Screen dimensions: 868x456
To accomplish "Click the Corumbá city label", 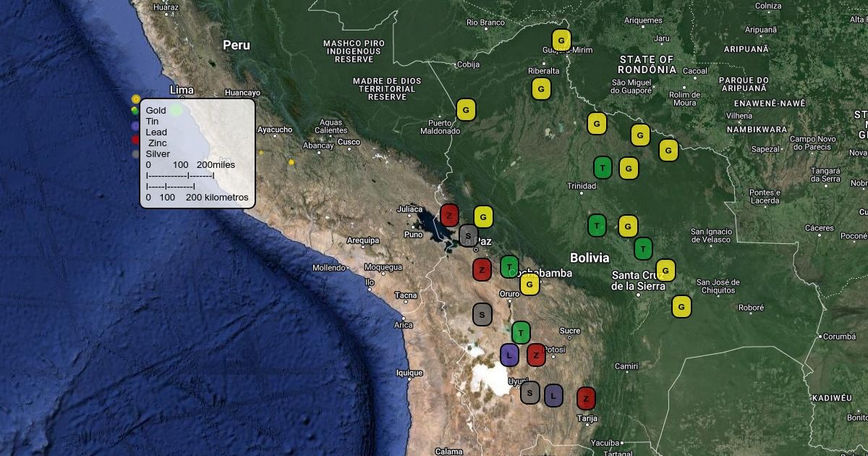I will pos(840,337).
